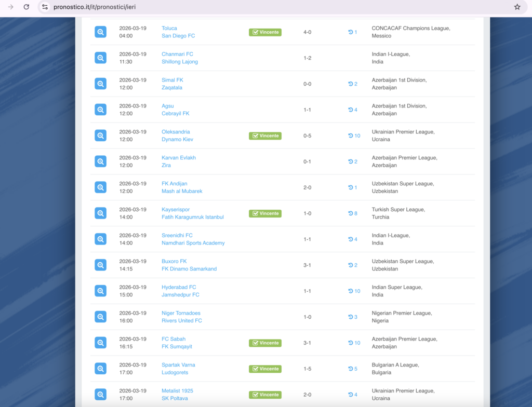This screenshot has width=532, height=407.
Task: Click the Niger Tornadoes team link
Action: point(181,313)
